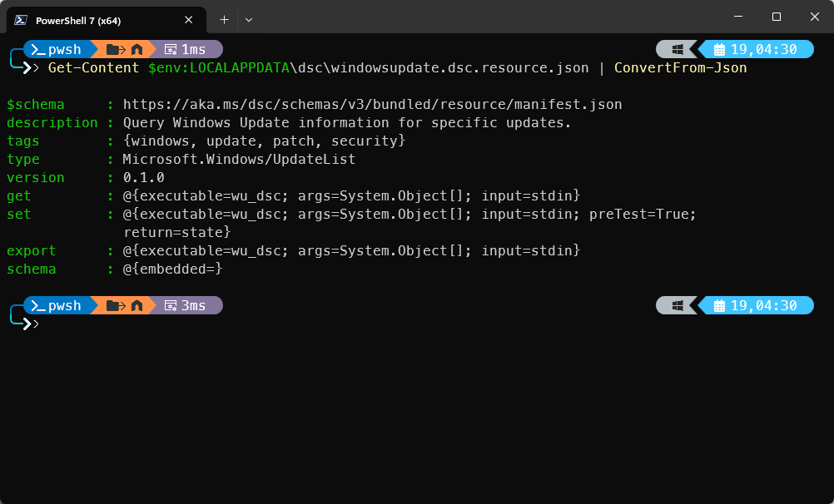Click the Windows logo in the second prompt

tap(677, 306)
